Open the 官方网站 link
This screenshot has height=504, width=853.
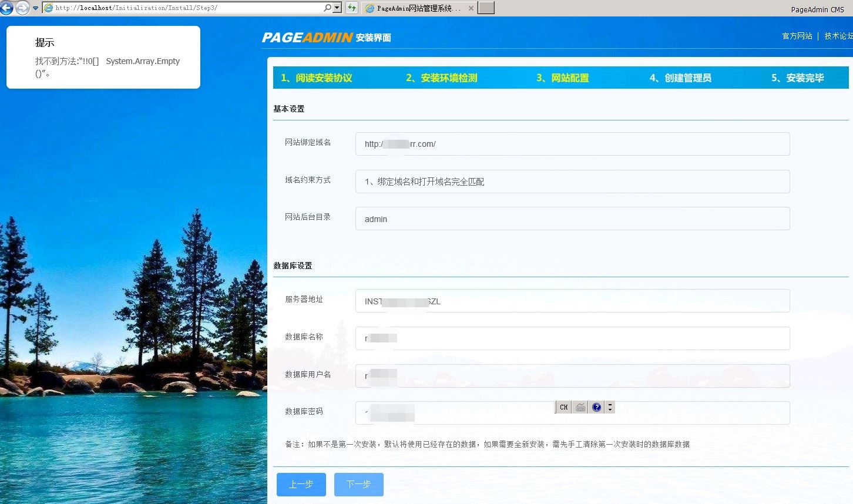click(x=797, y=36)
